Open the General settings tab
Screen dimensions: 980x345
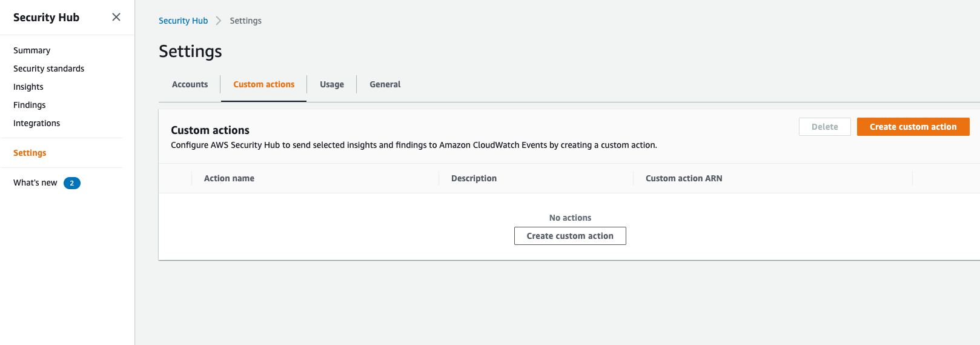[385, 84]
